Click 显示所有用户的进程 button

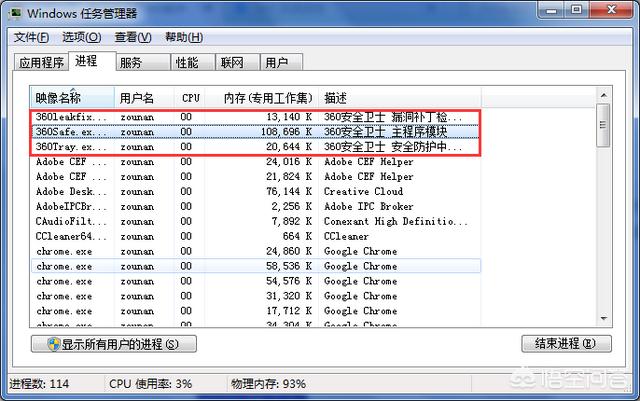coord(114,344)
